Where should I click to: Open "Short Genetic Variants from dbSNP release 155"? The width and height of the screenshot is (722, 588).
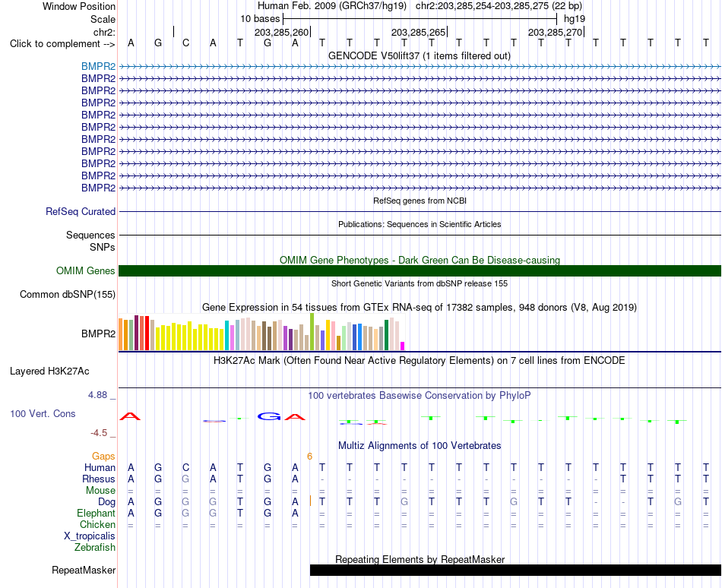(420, 283)
